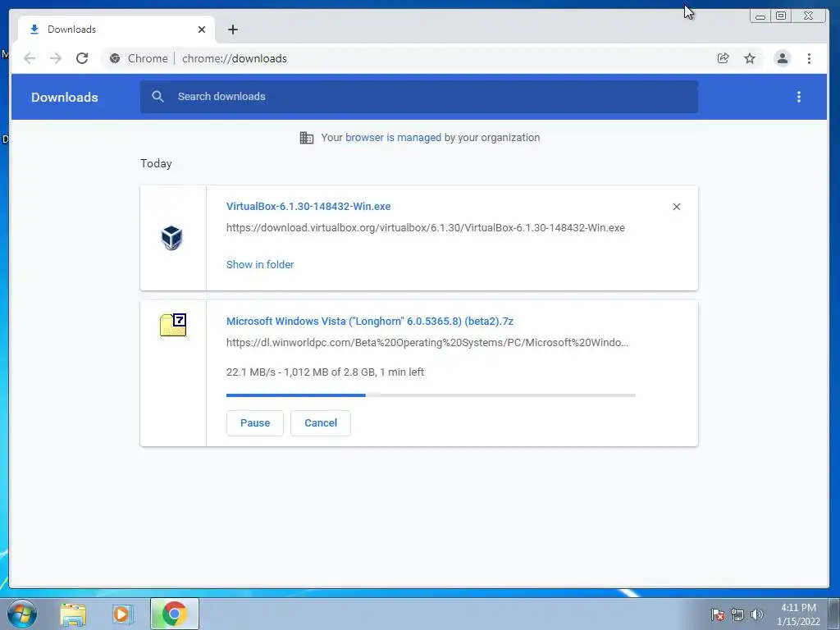Share this page via the share icon
Screen dimensions: 840x630
click(724, 58)
